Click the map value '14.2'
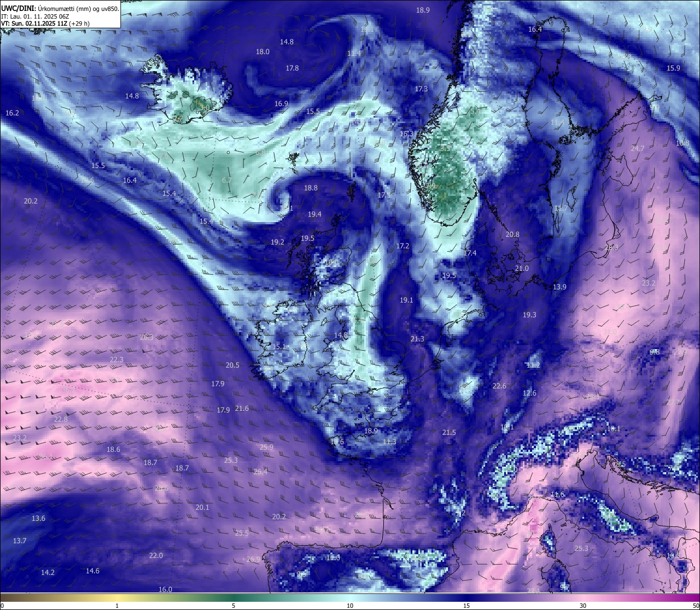Screen dimensions: 700x610 (x=48, y=572)
